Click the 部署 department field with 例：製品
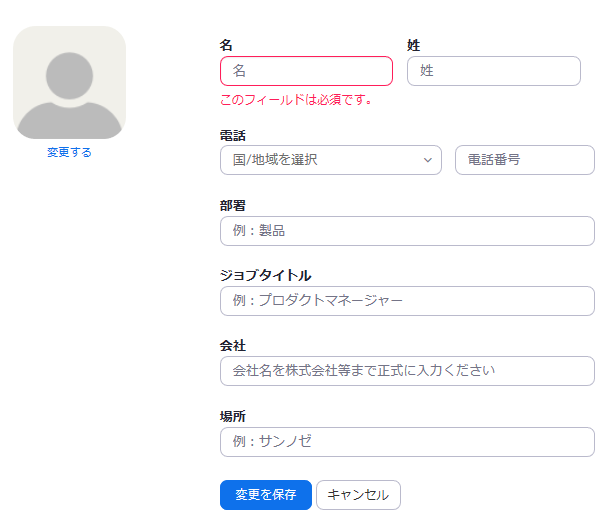Screen dimensions: 608x521 (x=407, y=231)
